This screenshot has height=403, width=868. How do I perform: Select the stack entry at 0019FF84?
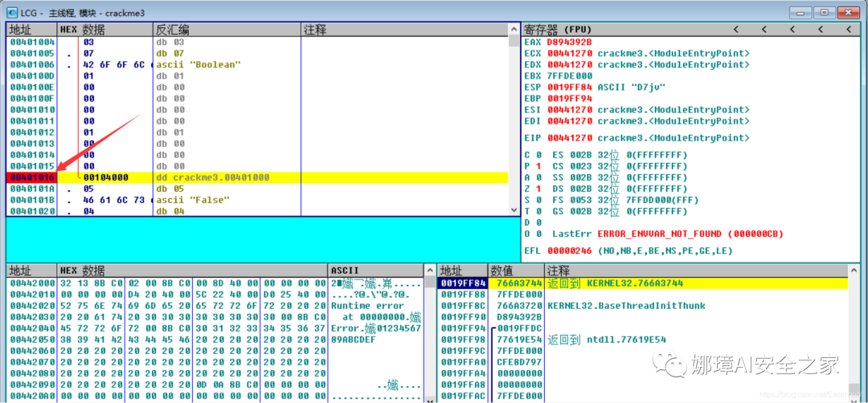(x=642, y=283)
